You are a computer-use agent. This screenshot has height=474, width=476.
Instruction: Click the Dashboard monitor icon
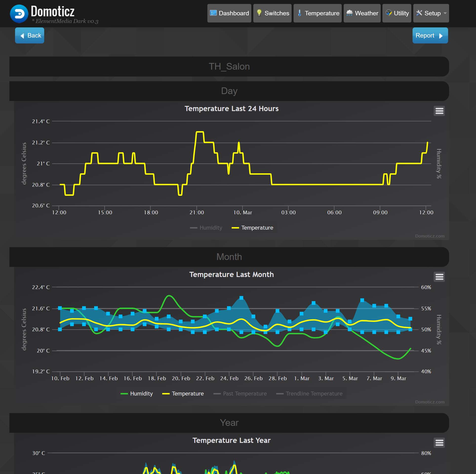(213, 13)
